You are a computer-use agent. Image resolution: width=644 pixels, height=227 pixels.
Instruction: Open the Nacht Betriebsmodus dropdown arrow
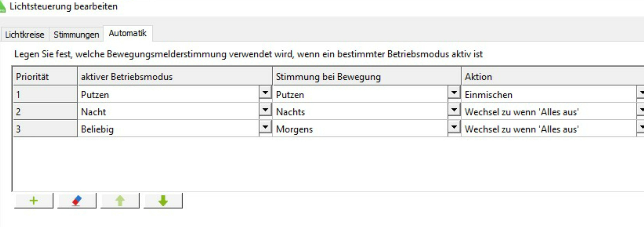[x=265, y=110]
